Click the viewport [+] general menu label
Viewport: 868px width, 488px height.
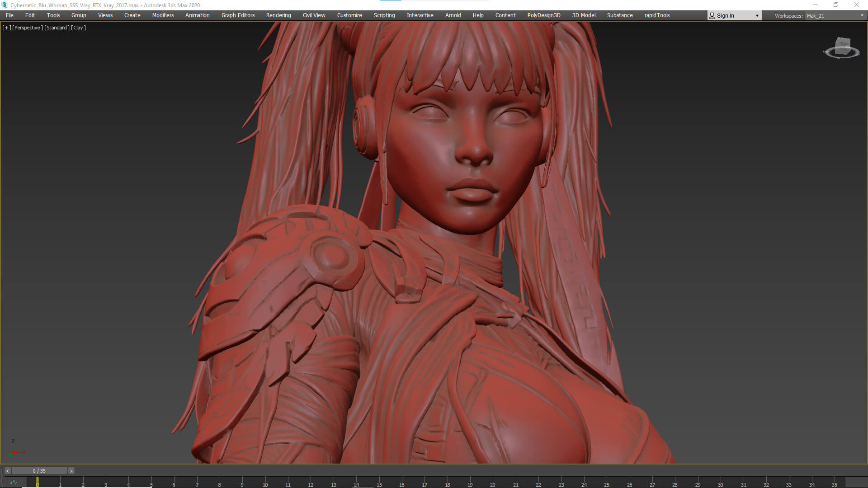7,28
